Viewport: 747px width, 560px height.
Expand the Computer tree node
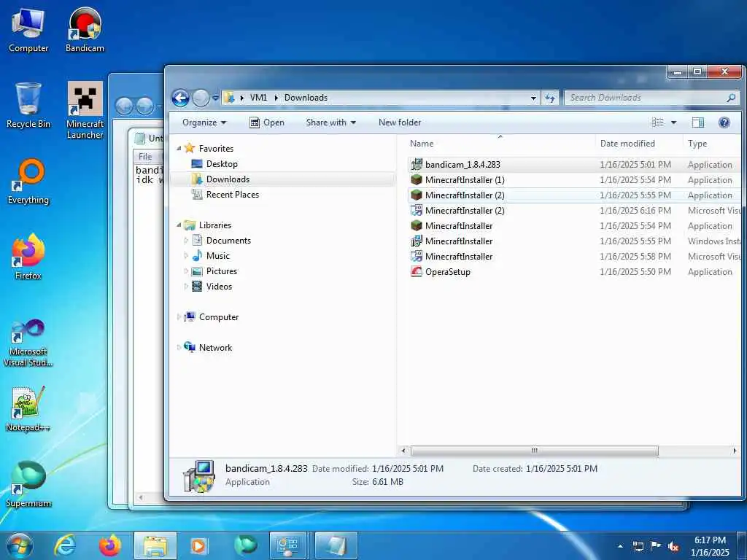tap(179, 317)
